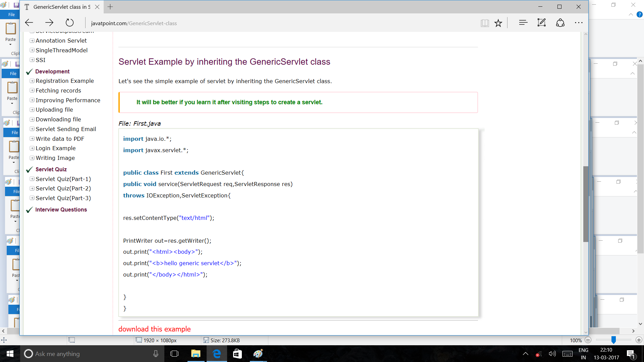Click the zoom slider handle
The height and width of the screenshot is (362, 644).
613,340
